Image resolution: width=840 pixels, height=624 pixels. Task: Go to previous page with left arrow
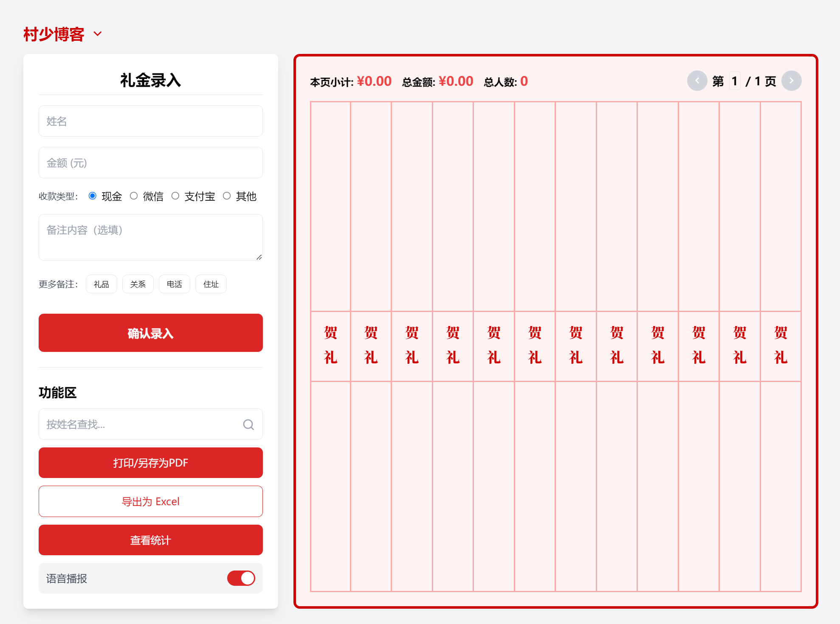(697, 81)
